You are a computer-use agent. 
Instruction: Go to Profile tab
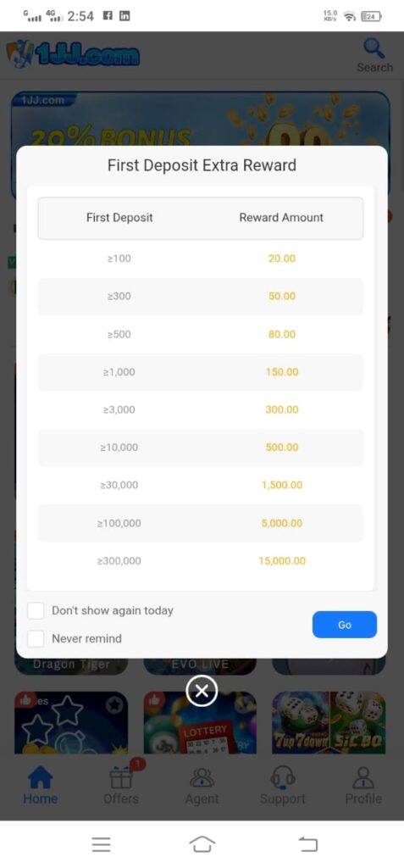363,786
